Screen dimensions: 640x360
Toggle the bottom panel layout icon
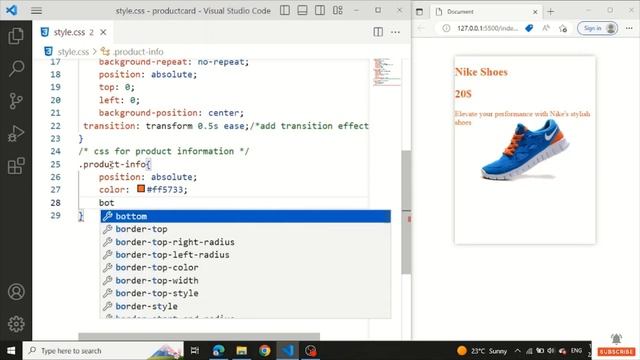[302, 11]
